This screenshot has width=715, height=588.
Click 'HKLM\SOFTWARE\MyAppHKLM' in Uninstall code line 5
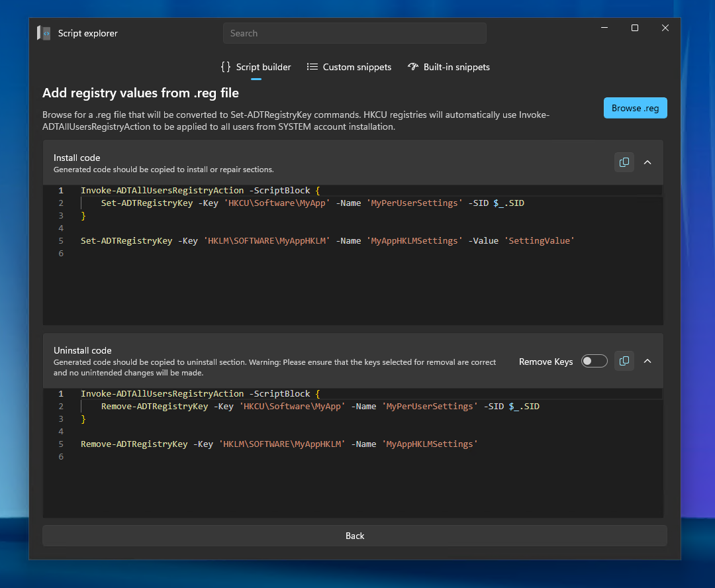point(282,444)
